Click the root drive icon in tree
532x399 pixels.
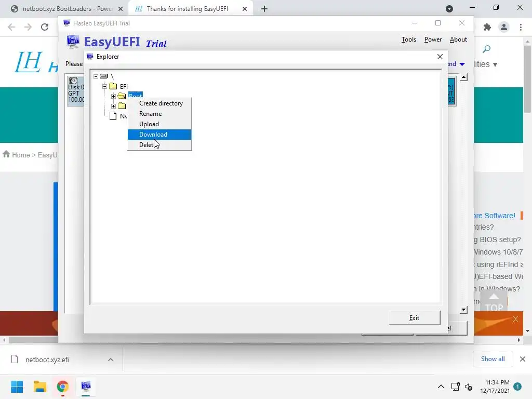pyautogui.click(x=104, y=76)
